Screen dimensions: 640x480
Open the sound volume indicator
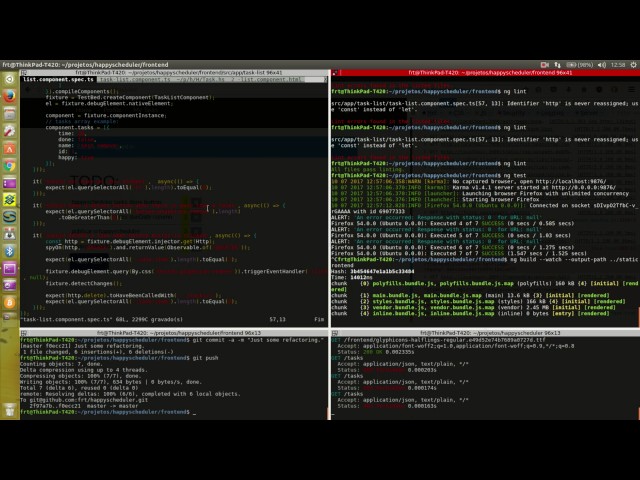click(602, 65)
